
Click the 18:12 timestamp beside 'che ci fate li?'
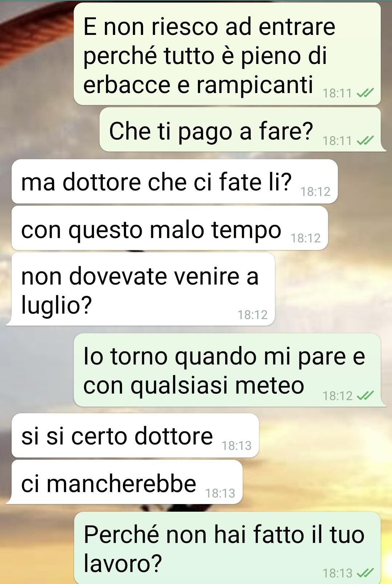pyautogui.click(x=315, y=192)
